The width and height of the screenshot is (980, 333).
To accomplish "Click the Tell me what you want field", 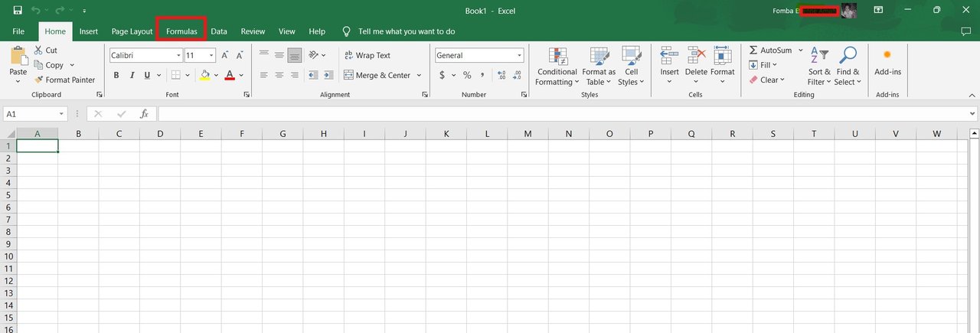I will tap(407, 31).
